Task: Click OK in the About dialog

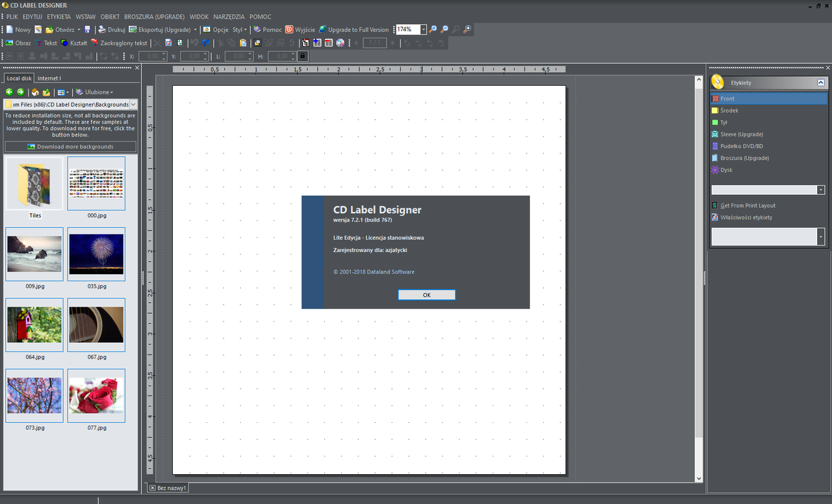Action: pos(426,295)
